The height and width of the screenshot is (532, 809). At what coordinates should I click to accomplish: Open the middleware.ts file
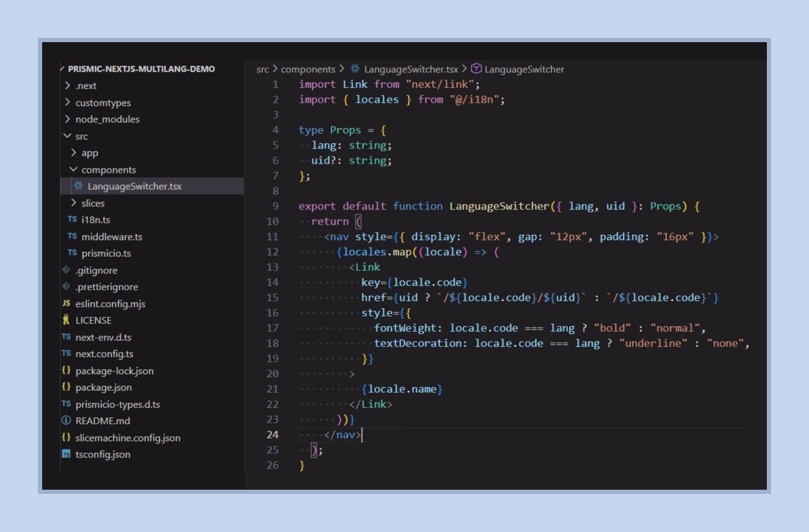click(x=112, y=237)
